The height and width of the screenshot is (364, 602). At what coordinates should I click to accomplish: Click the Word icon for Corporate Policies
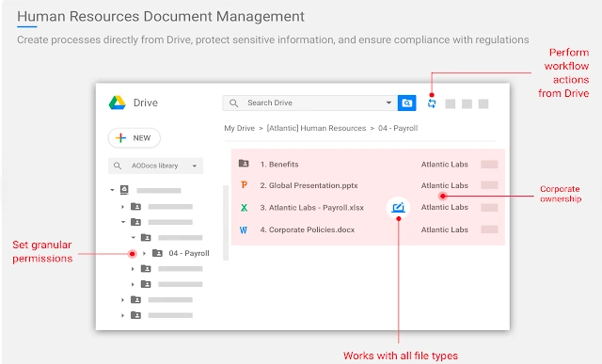click(244, 230)
